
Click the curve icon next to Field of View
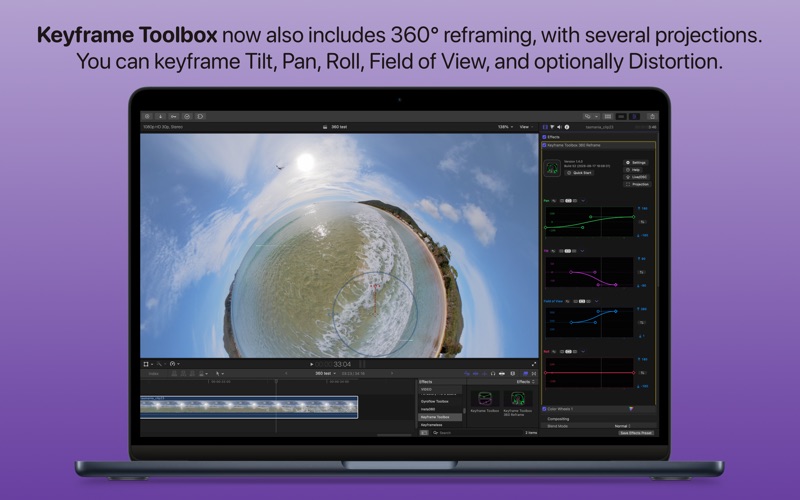point(567,302)
